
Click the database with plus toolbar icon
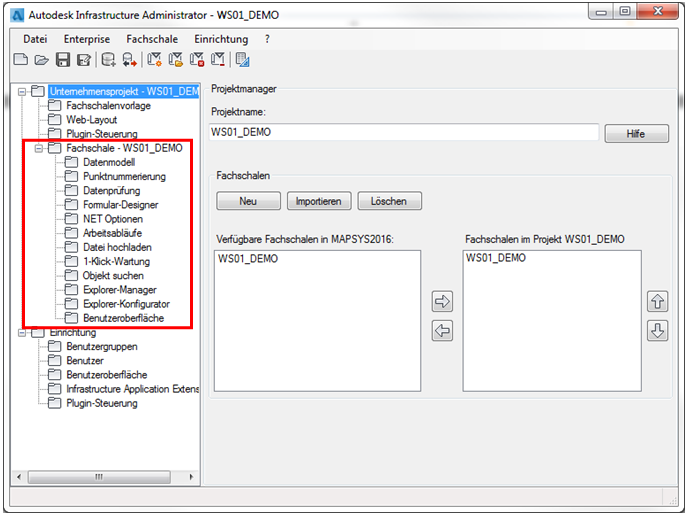coord(108,60)
